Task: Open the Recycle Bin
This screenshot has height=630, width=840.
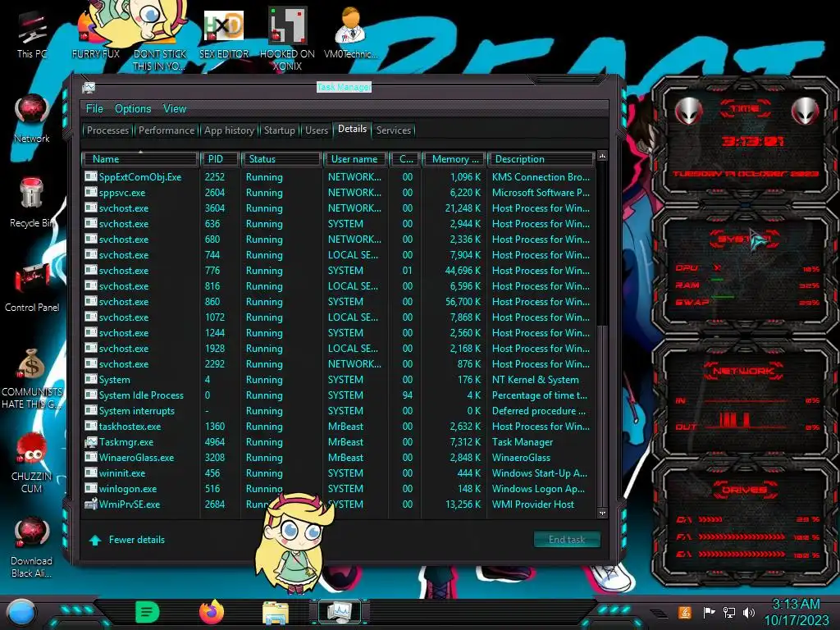Action: tap(32, 203)
